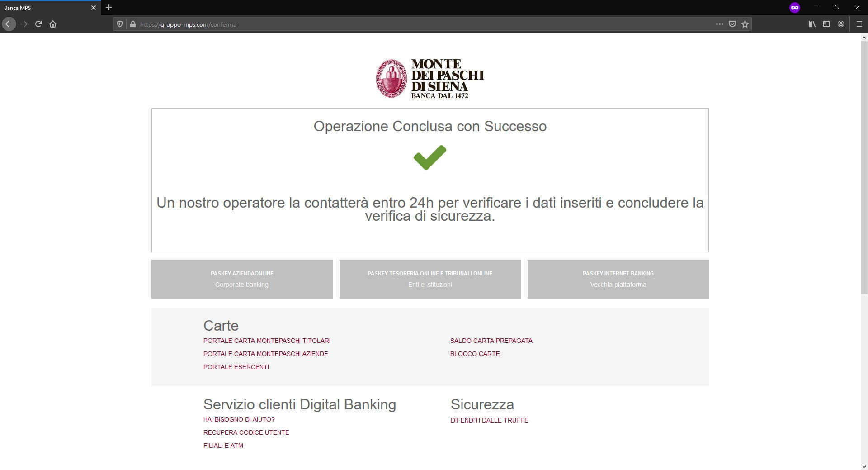Open the hamburger application menu

click(859, 24)
